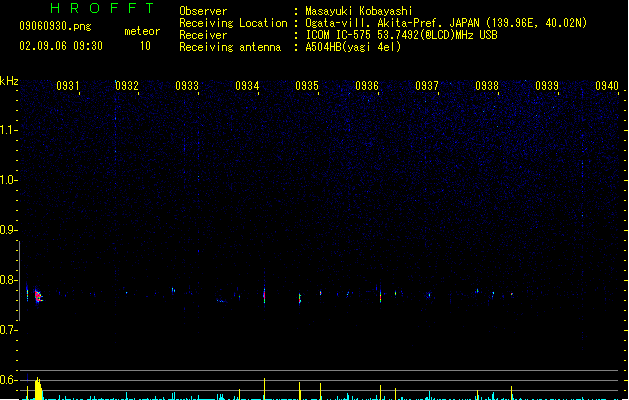The image size is (629, 400).
Task: Click the observer name Masayuki Kobayashi
Action: (x=359, y=11)
